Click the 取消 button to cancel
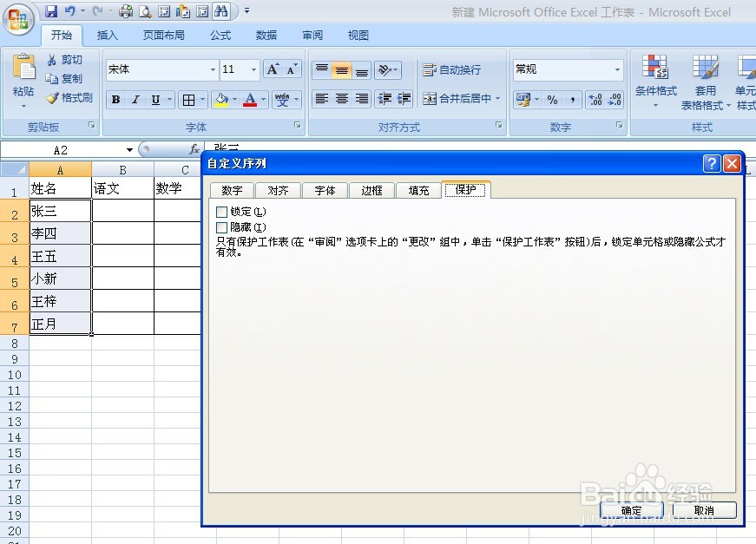 tap(705, 510)
